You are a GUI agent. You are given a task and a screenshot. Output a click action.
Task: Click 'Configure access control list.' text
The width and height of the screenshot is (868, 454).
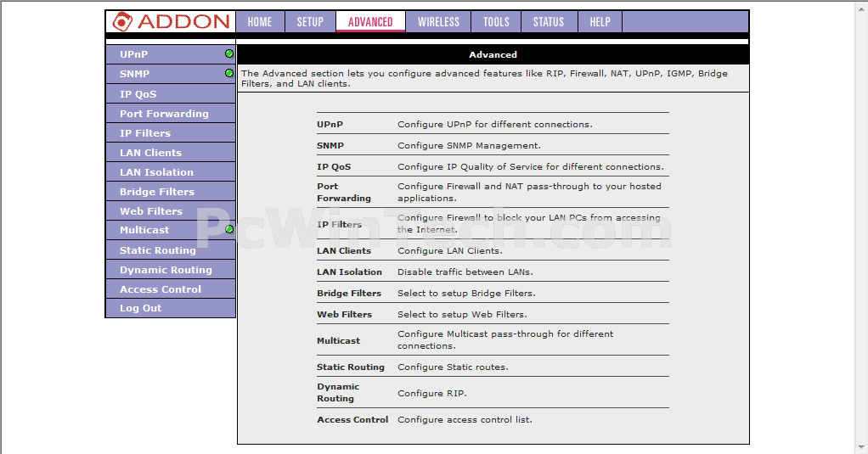[465, 420]
